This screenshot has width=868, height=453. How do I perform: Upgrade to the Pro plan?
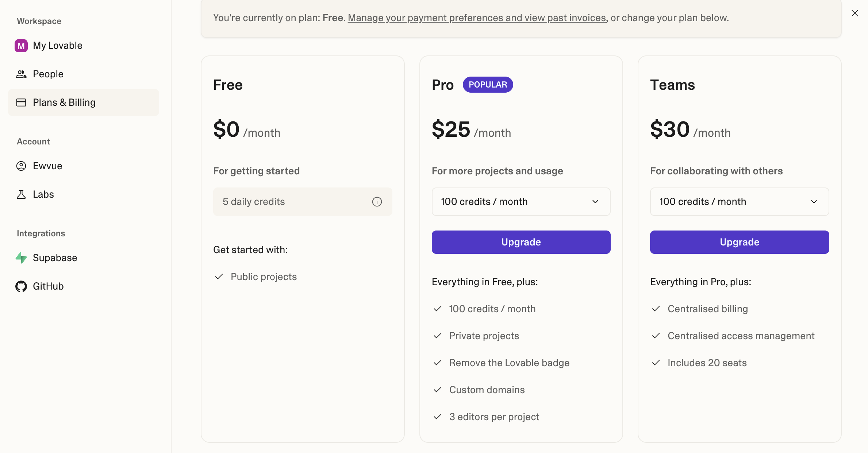click(521, 242)
